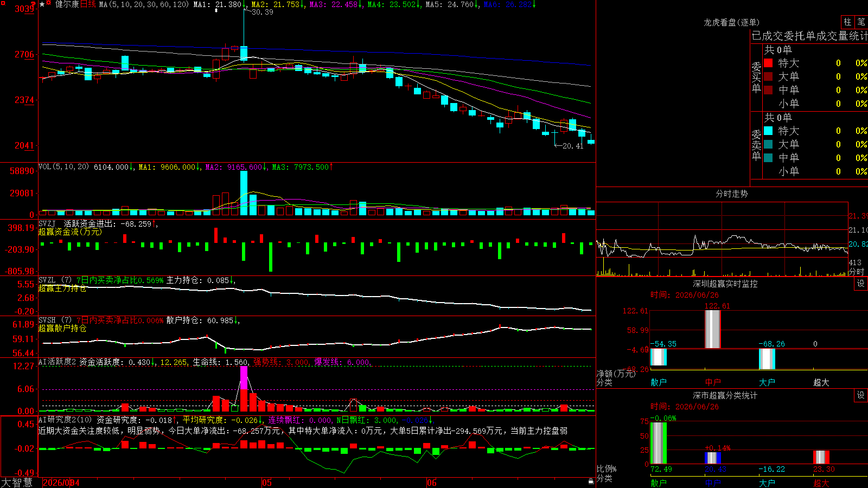868x488 pixels.
Task: Click the 委买单 section label
Action: coord(756,77)
